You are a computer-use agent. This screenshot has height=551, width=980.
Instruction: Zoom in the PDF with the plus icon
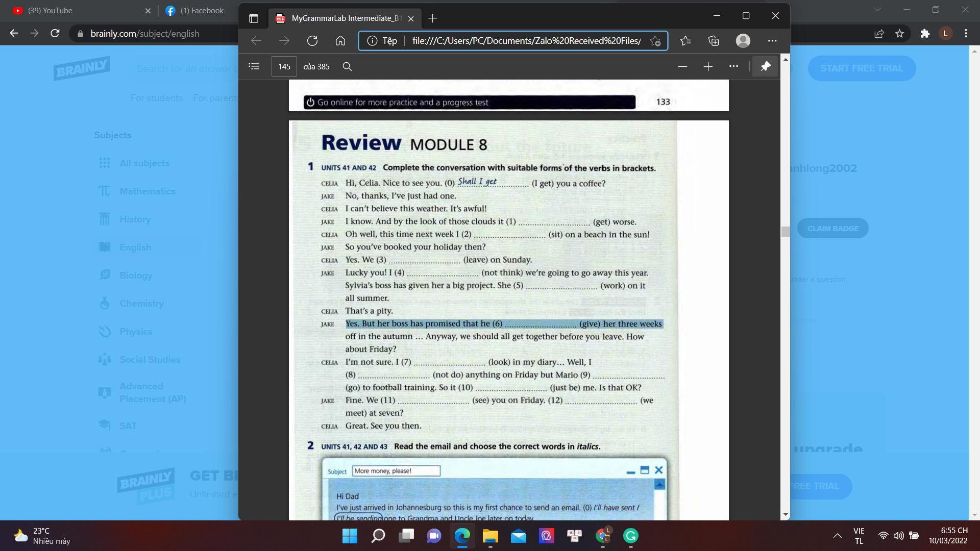coord(708,66)
